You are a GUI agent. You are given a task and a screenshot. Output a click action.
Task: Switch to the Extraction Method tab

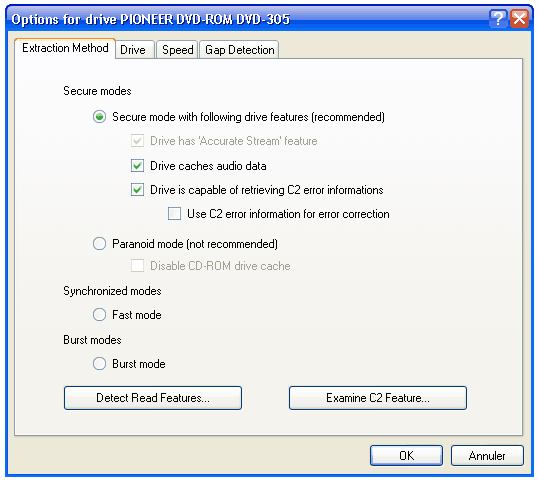coord(65,48)
